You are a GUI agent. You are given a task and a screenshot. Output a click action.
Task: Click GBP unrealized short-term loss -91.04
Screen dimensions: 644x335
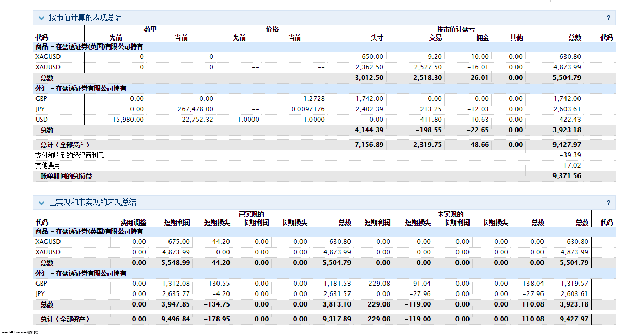(x=420, y=284)
